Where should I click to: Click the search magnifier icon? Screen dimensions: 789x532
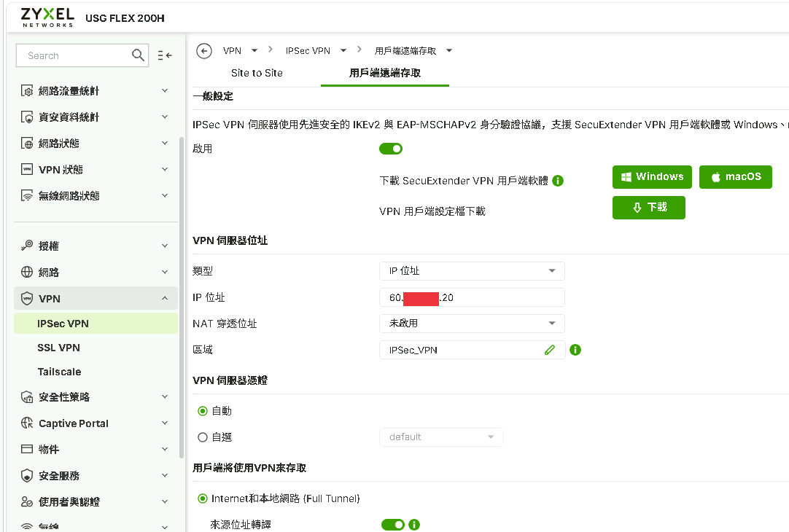pyautogui.click(x=138, y=55)
